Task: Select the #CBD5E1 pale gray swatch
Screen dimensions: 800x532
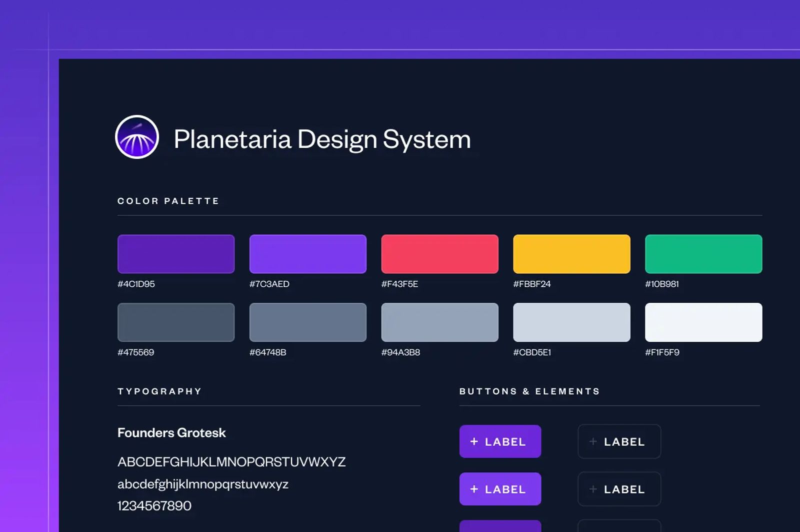Action: [x=571, y=322]
